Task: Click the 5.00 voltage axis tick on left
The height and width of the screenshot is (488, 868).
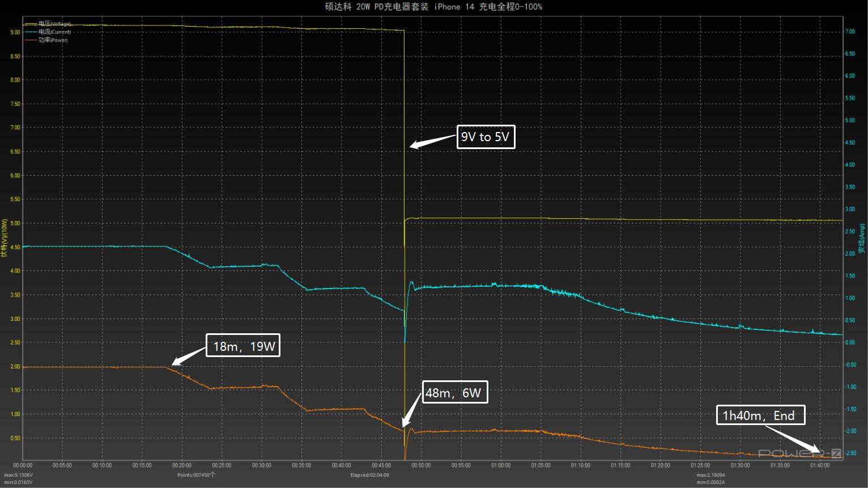Action: click(x=15, y=223)
